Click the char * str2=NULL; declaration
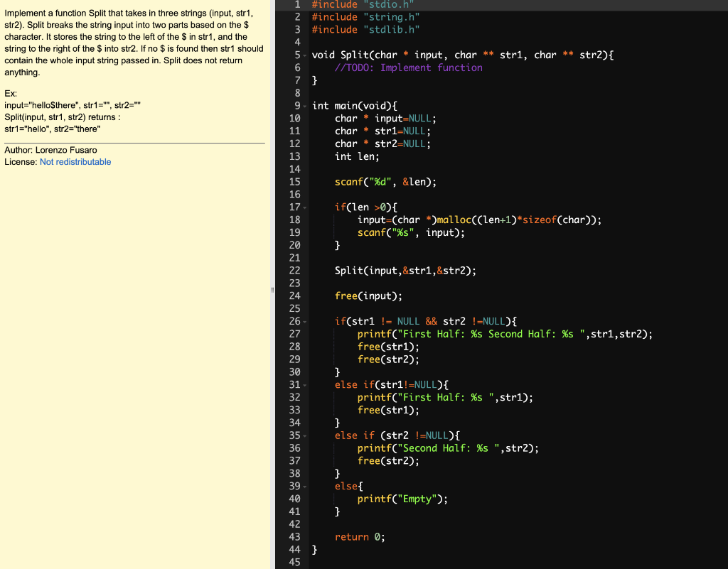The width and height of the screenshot is (728, 569). click(x=382, y=143)
